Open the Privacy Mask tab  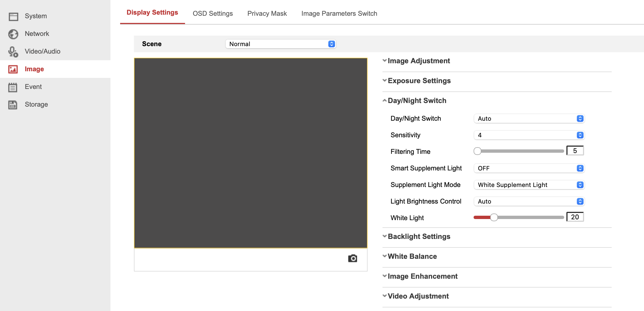(267, 13)
